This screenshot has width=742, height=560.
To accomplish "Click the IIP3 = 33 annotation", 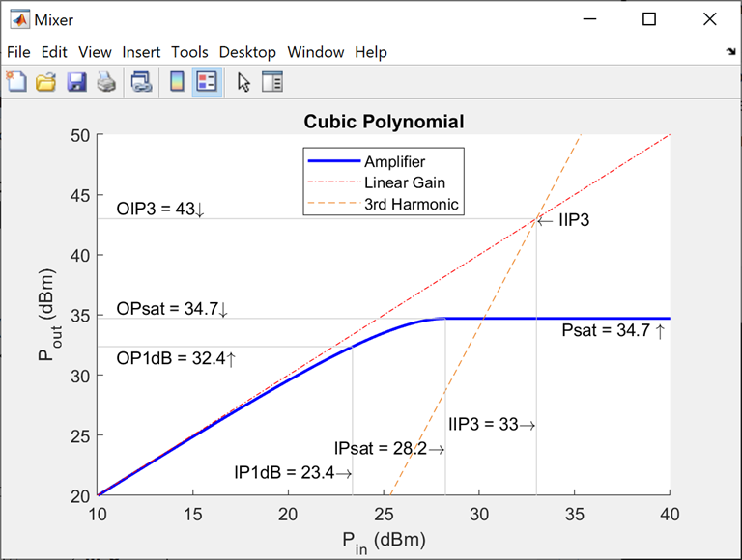I will coord(492,424).
